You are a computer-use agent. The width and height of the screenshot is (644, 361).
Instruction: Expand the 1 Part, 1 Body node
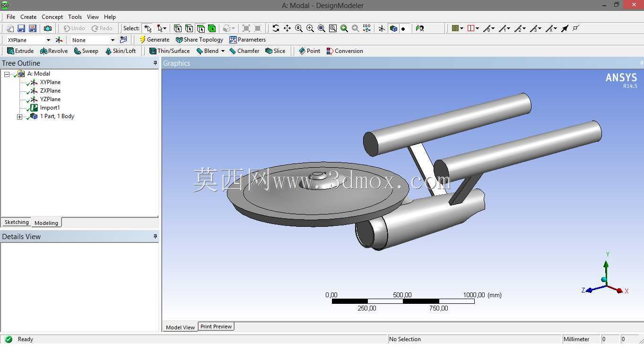19,117
